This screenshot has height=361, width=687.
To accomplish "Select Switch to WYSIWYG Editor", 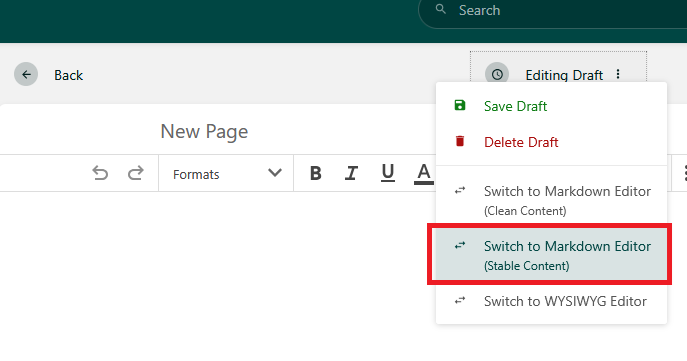I will pyautogui.click(x=551, y=301).
